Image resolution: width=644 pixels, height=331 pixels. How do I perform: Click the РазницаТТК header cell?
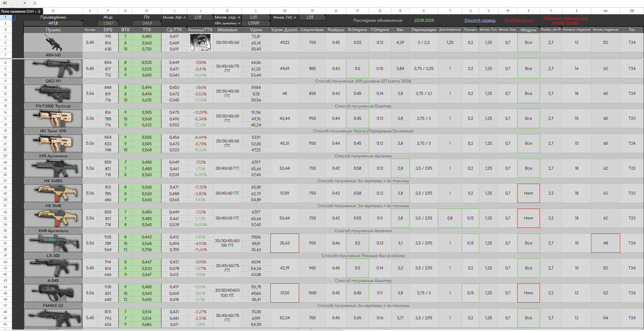tap(200, 30)
